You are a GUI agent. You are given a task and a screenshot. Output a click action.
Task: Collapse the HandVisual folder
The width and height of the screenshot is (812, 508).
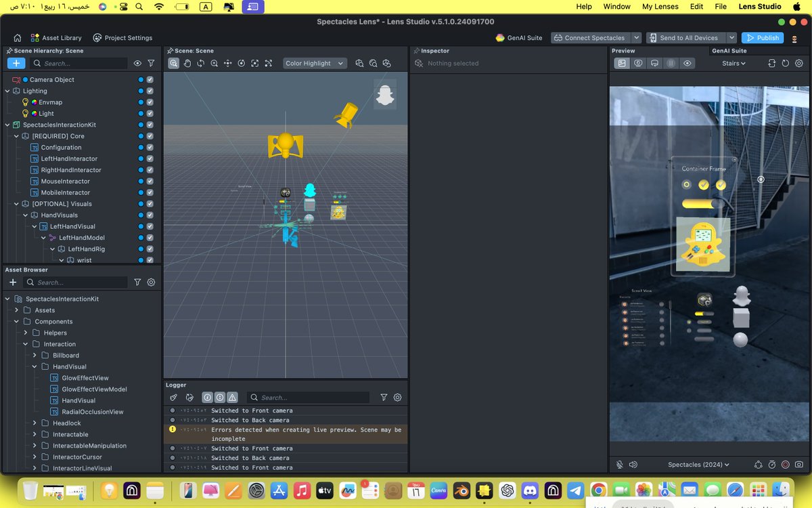tap(35, 366)
